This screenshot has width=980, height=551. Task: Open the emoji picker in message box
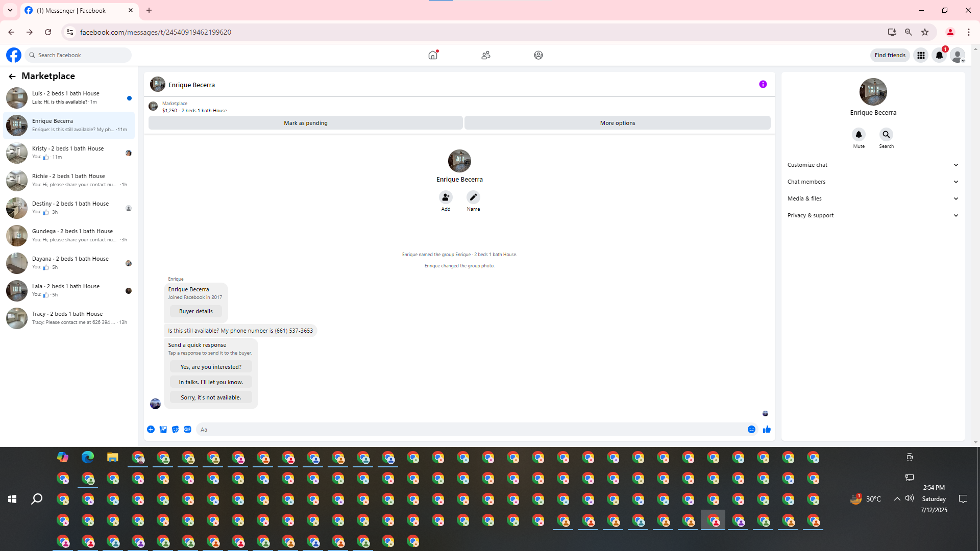751,430
